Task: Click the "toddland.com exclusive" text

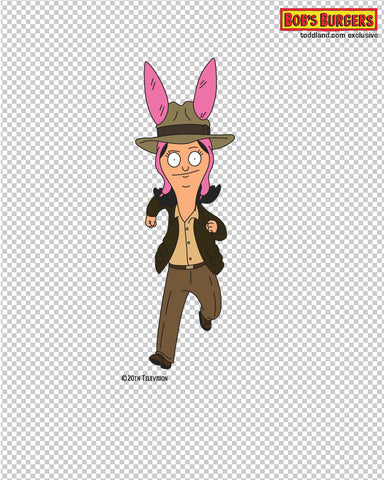Action: pyautogui.click(x=339, y=35)
